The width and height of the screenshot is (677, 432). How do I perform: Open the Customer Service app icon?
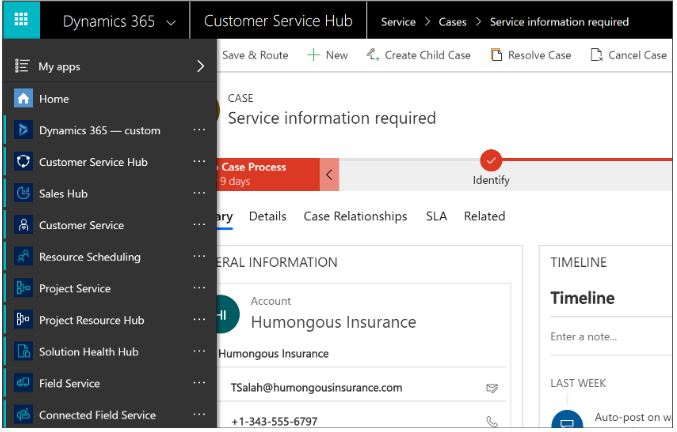tap(23, 225)
